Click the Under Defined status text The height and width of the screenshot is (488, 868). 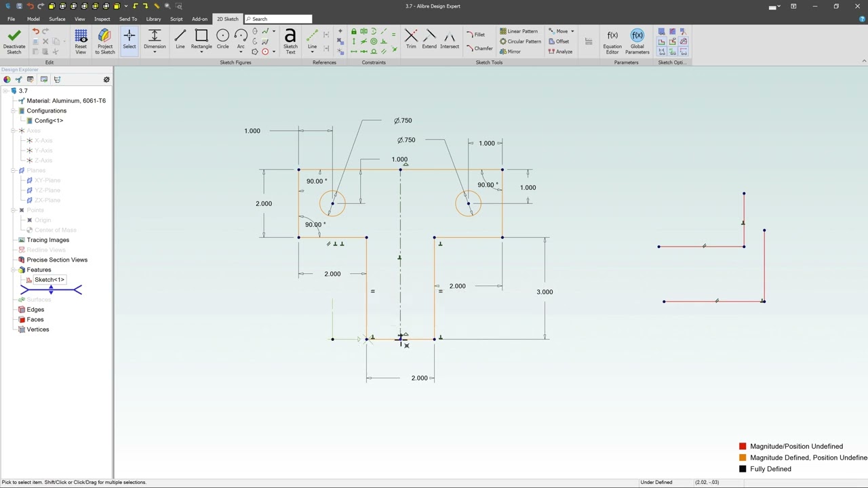[656, 483]
